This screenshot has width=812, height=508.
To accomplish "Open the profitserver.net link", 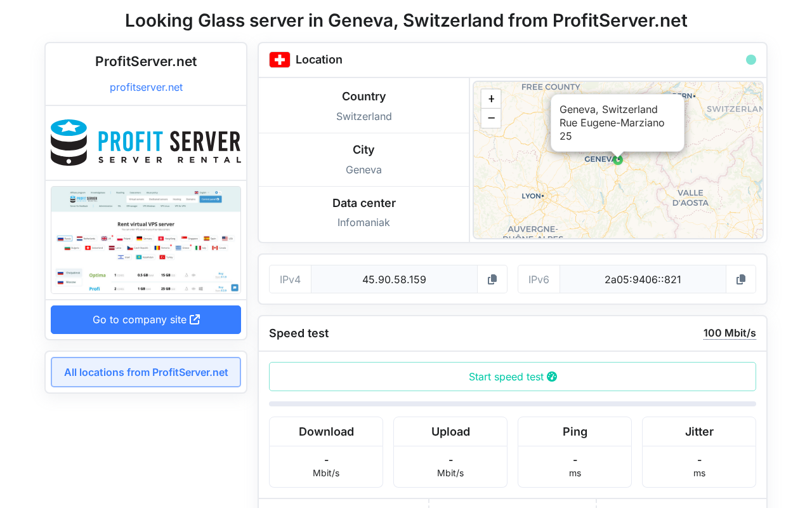I will pos(146,87).
